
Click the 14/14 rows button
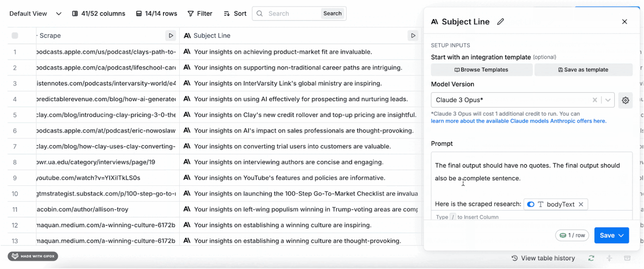(157, 14)
